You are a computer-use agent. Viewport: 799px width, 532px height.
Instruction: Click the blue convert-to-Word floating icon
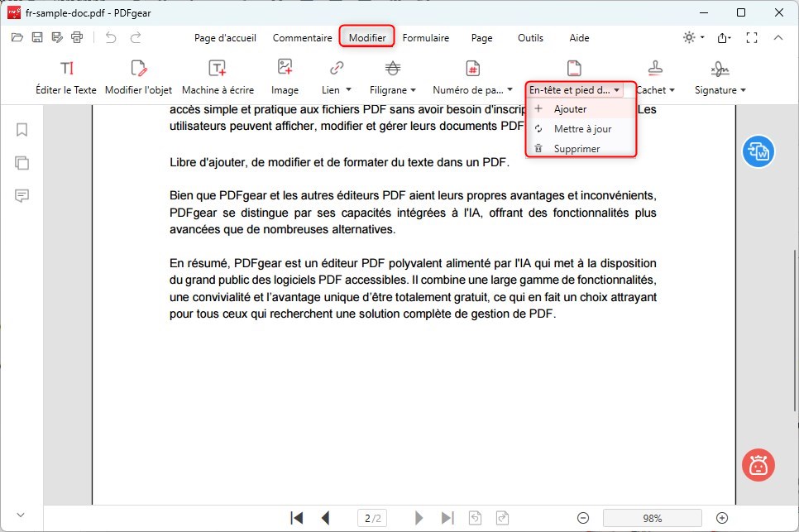[x=758, y=151]
